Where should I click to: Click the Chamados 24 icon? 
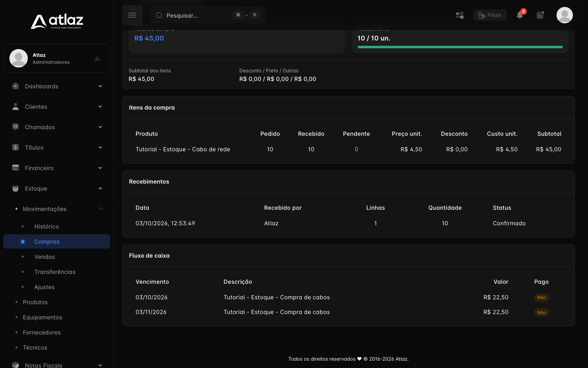[16, 127]
